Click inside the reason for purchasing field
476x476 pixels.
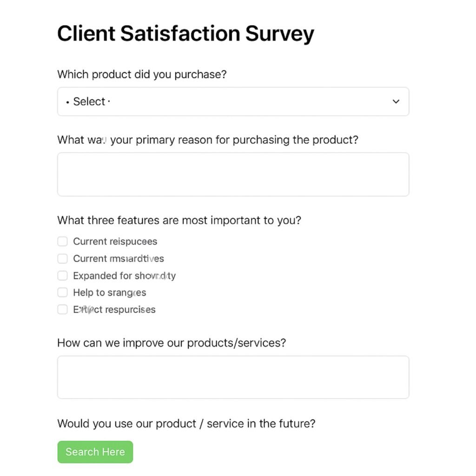coord(232,174)
